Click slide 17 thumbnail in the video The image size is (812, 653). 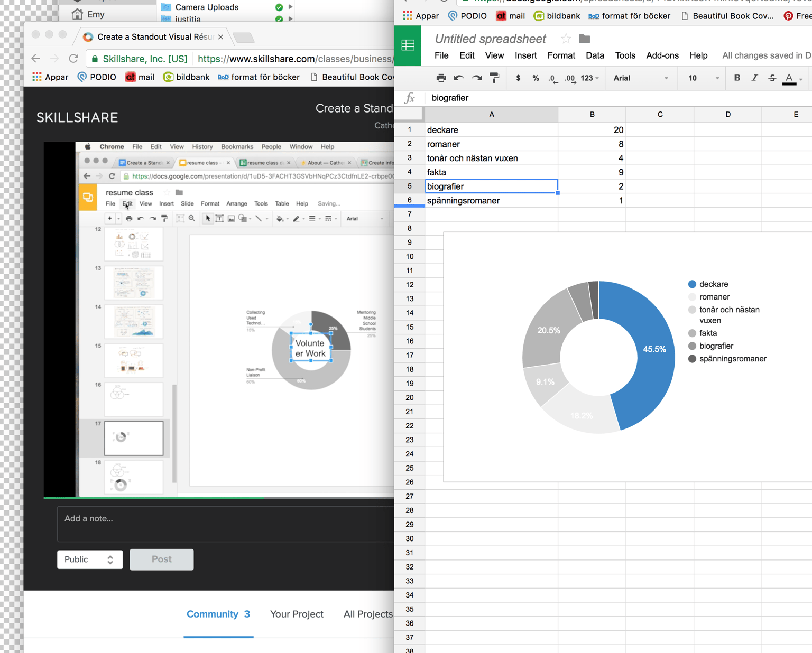[134, 438]
